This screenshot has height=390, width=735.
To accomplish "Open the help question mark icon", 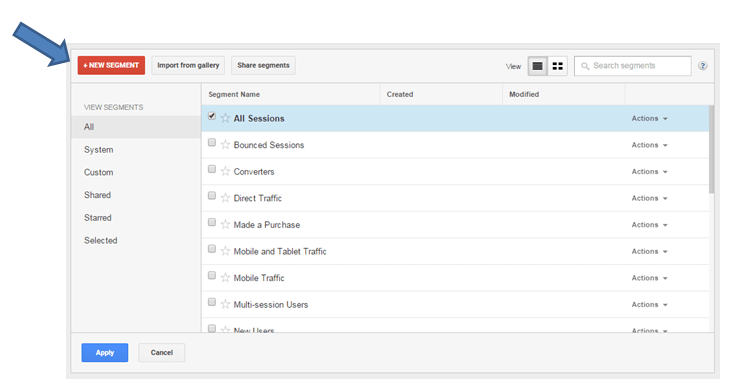I will 702,66.
